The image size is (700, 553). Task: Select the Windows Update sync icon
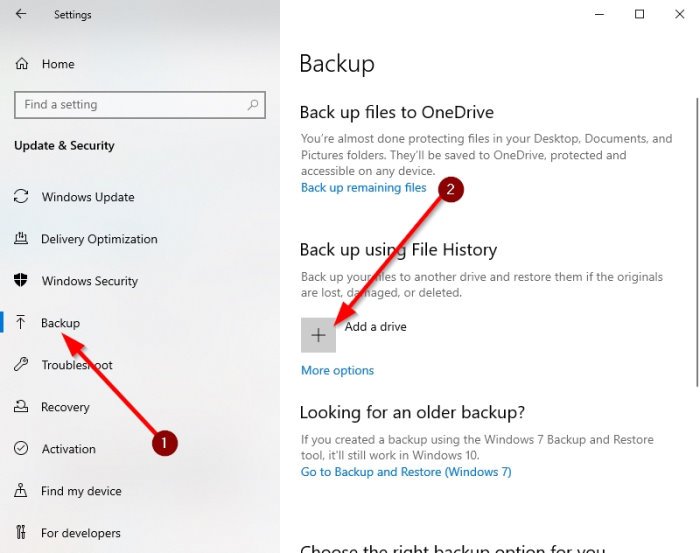[21, 196]
